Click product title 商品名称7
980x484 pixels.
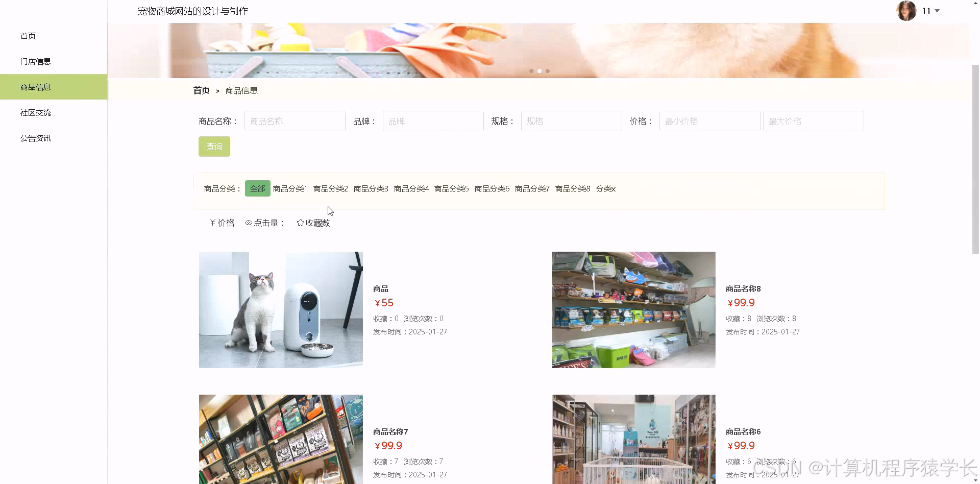[x=390, y=431]
